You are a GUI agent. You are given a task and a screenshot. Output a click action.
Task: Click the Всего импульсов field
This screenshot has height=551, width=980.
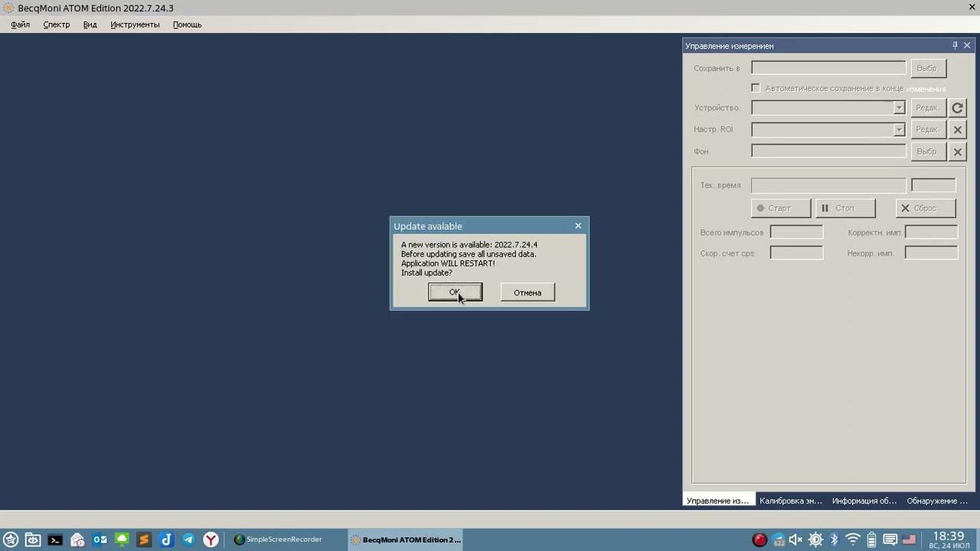796,232
